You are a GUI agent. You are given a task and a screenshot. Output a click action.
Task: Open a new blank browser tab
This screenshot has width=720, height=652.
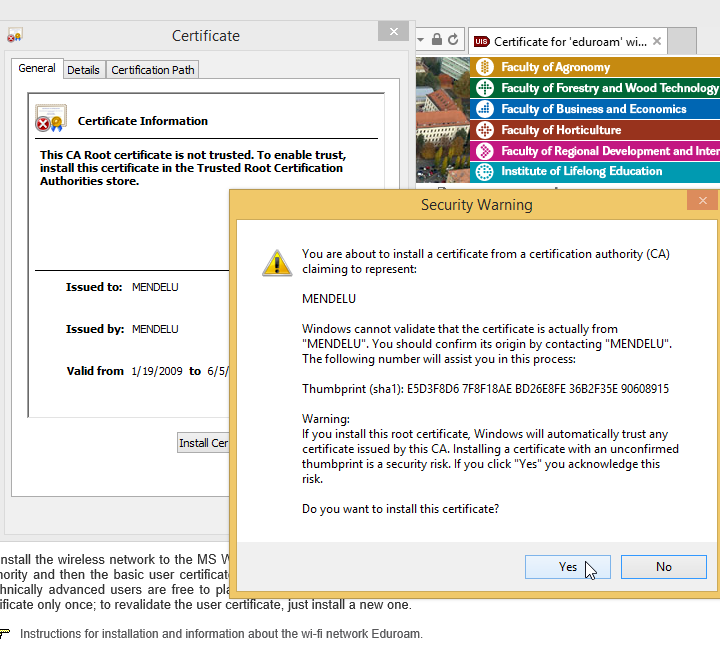[682, 41]
